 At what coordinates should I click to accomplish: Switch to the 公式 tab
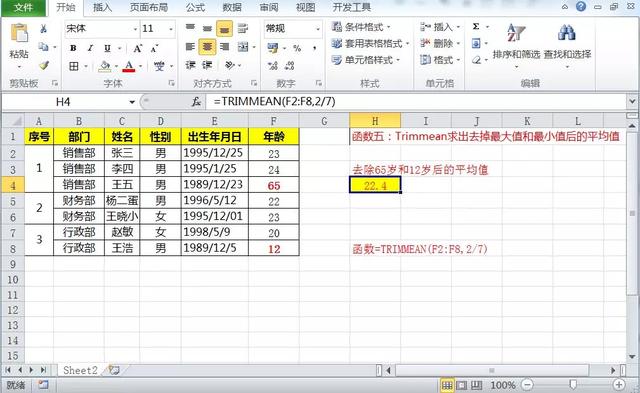tap(195, 8)
